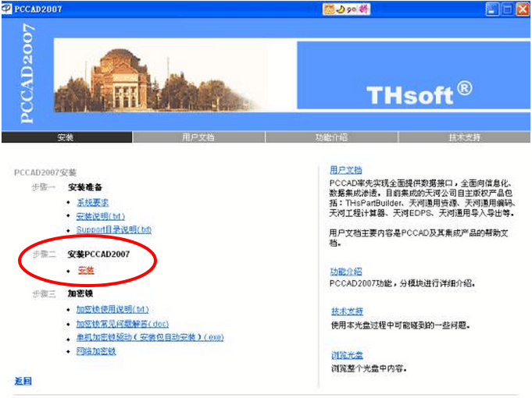Minimize the PCCAD2007 window
Image resolution: width=532 pixels, height=398 pixels.
coord(492,9)
